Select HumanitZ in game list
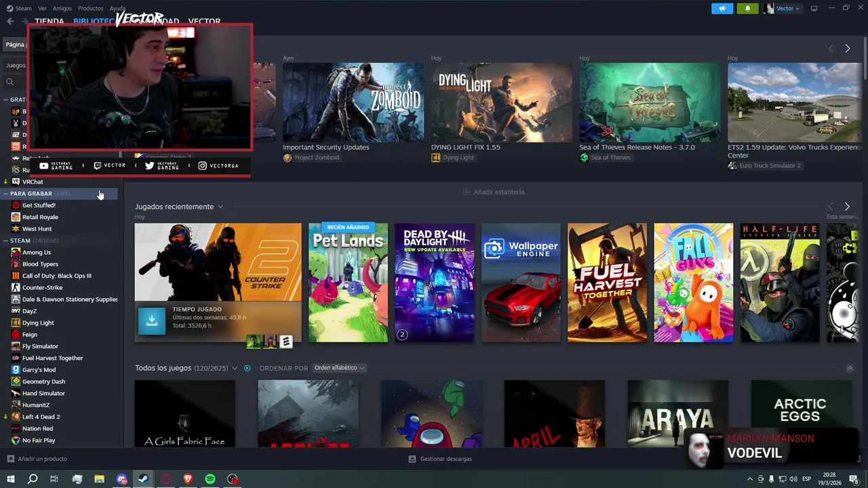 [x=36, y=405]
